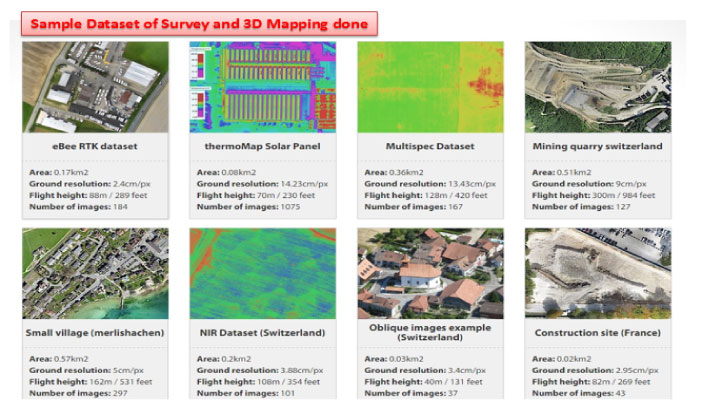Viewport: 702px width, 415px height.
Task: Click the 'Sample Dataset of Survey and 3D Mapping done' header
Action: (199, 24)
